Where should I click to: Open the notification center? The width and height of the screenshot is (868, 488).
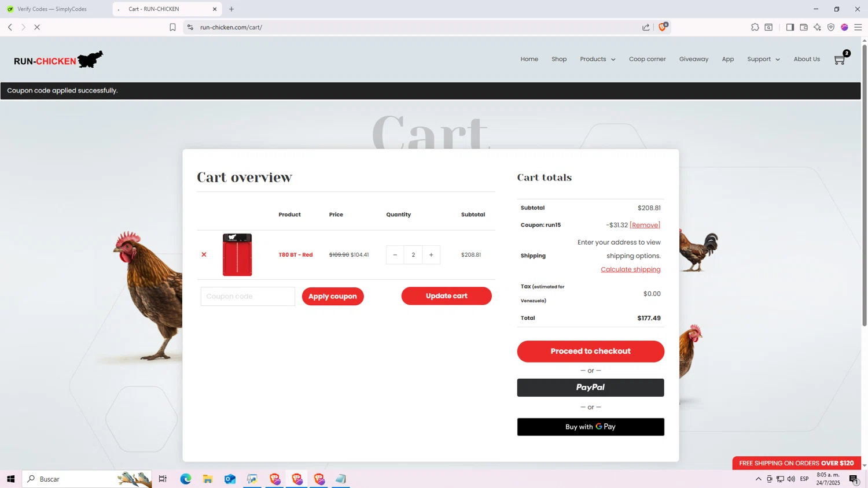coord(854,479)
